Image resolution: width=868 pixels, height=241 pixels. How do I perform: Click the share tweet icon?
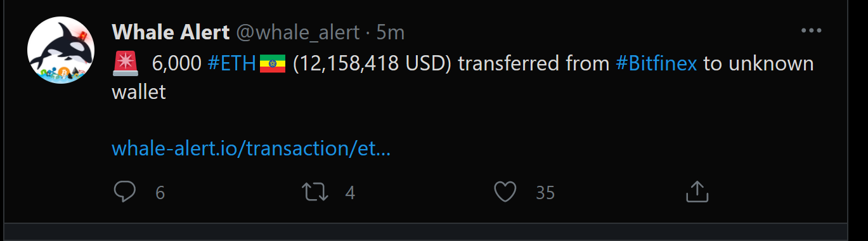(697, 192)
